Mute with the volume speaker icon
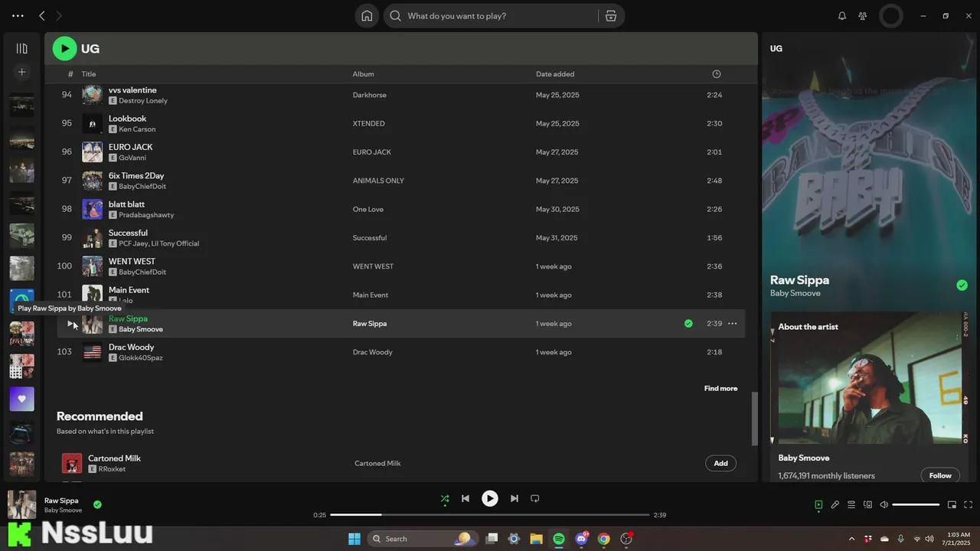The image size is (980, 551). point(884,504)
